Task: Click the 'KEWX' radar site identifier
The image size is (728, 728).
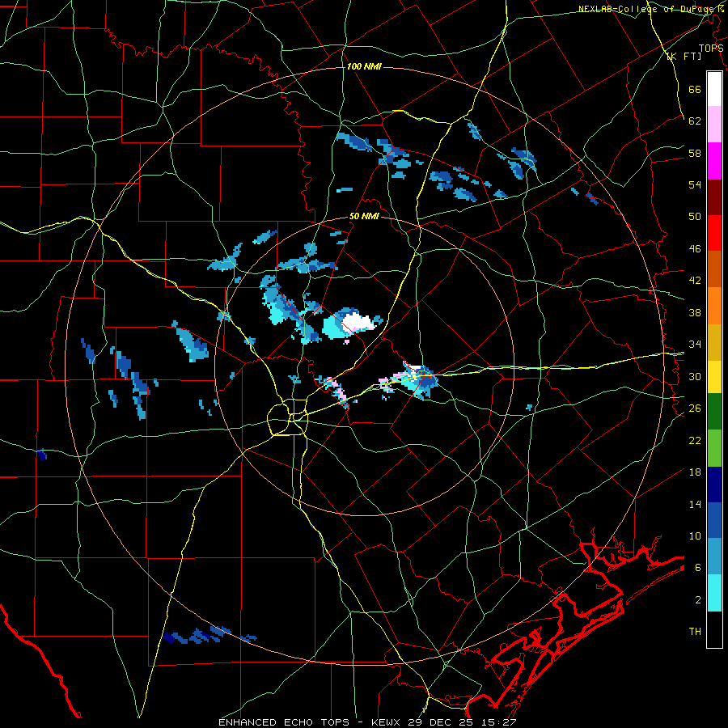Action: (x=387, y=722)
